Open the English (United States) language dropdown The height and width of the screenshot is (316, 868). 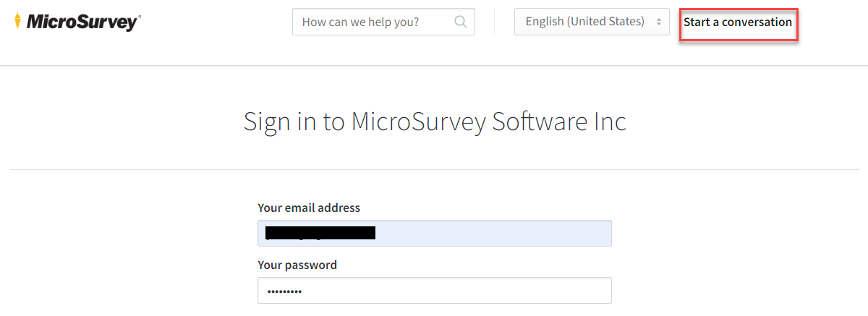591,22
